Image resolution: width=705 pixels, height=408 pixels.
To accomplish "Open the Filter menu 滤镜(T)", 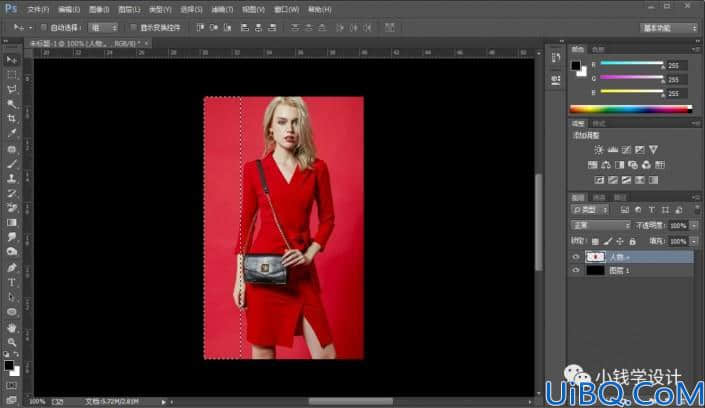I will click(222, 9).
